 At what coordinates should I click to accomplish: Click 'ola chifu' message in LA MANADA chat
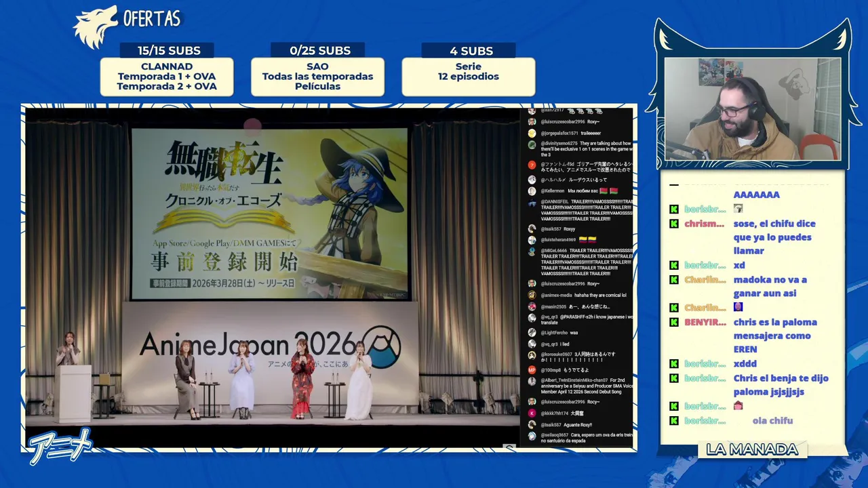772,420
